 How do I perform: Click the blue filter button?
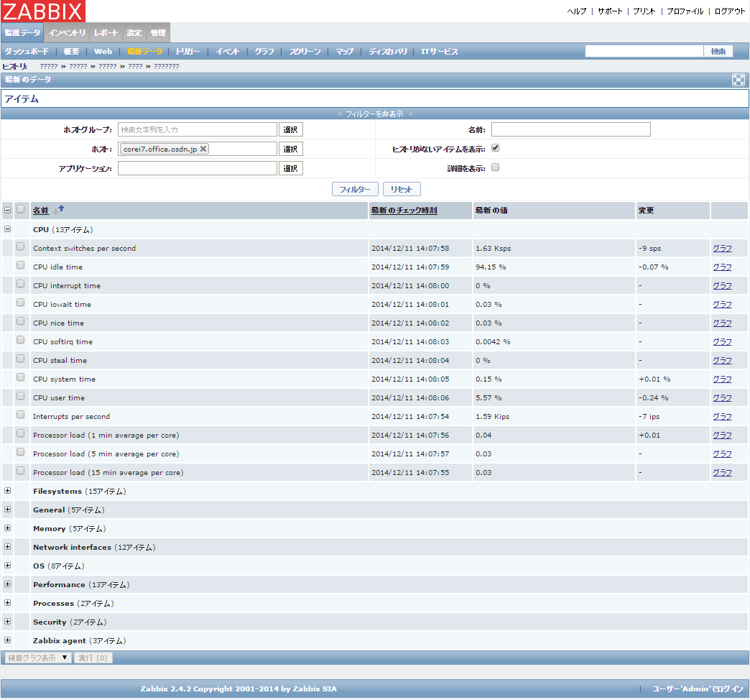coord(354,189)
